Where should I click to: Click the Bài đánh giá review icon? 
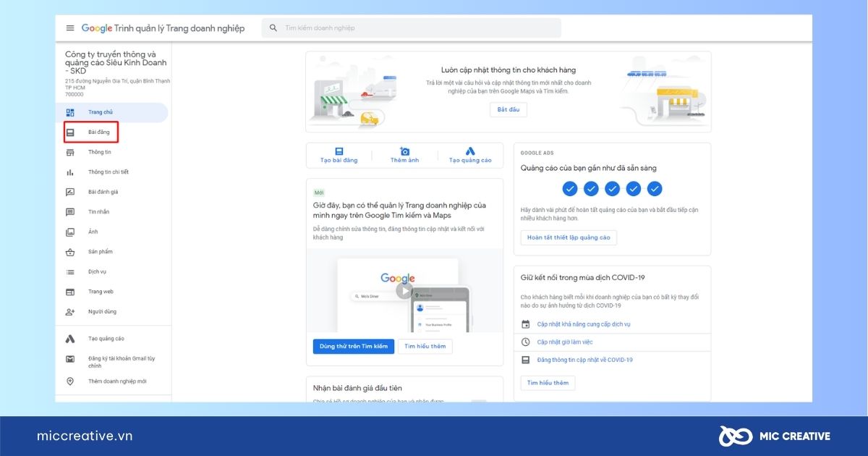point(70,193)
